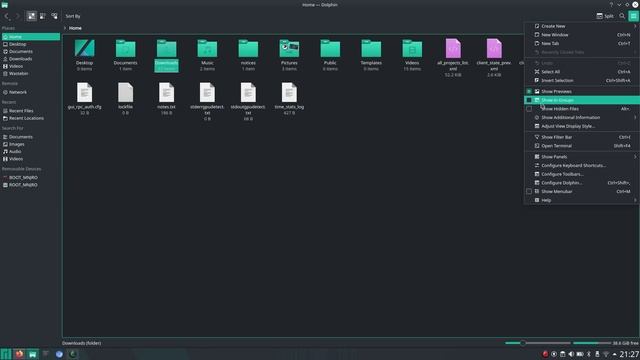The width and height of the screenshot is (640, 360).
Task: Expand the Show Panels submenu
Action: 582,157
